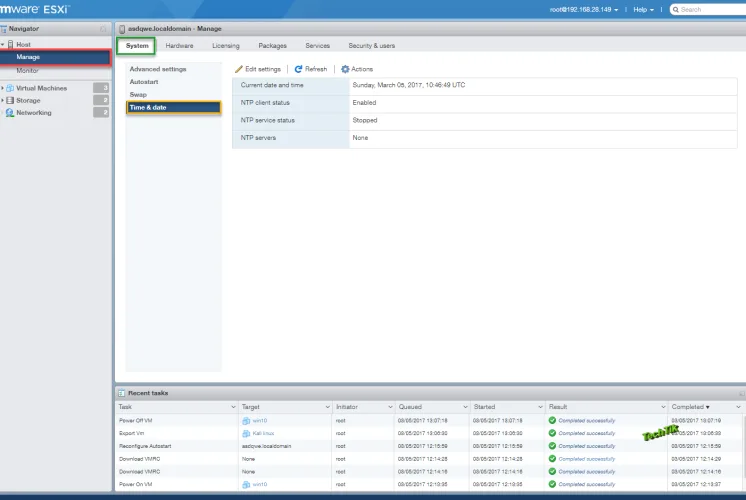Screen dimensions: 746x500
Task: Open the Task column dropdown arrow
Action: tap(233, 407)
